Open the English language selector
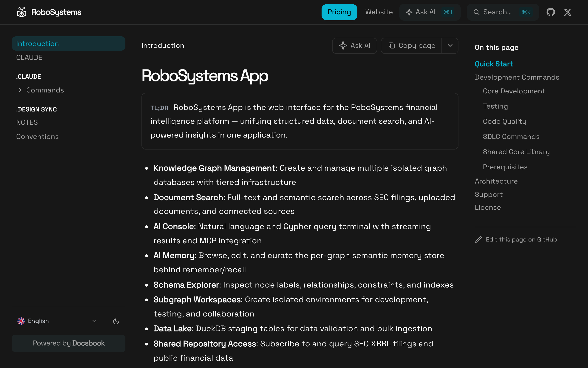This screenshot has width=588, height=368. click(57, 321)
